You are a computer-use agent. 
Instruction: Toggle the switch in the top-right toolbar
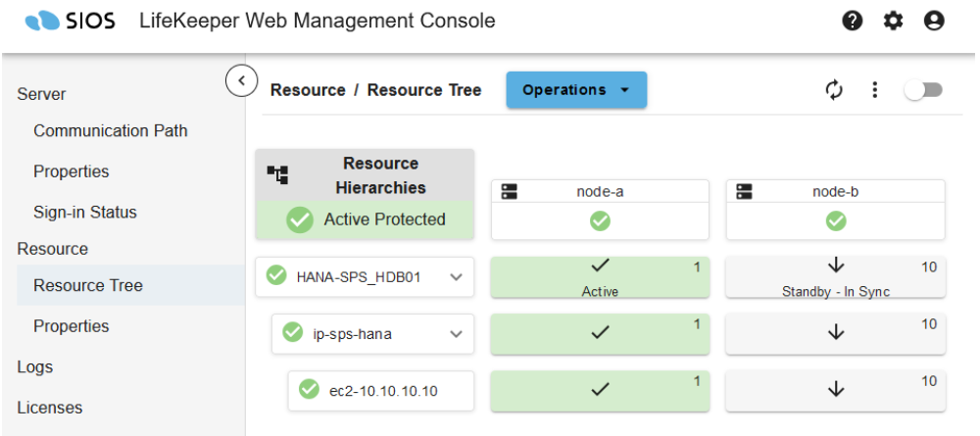coord(923,90)
